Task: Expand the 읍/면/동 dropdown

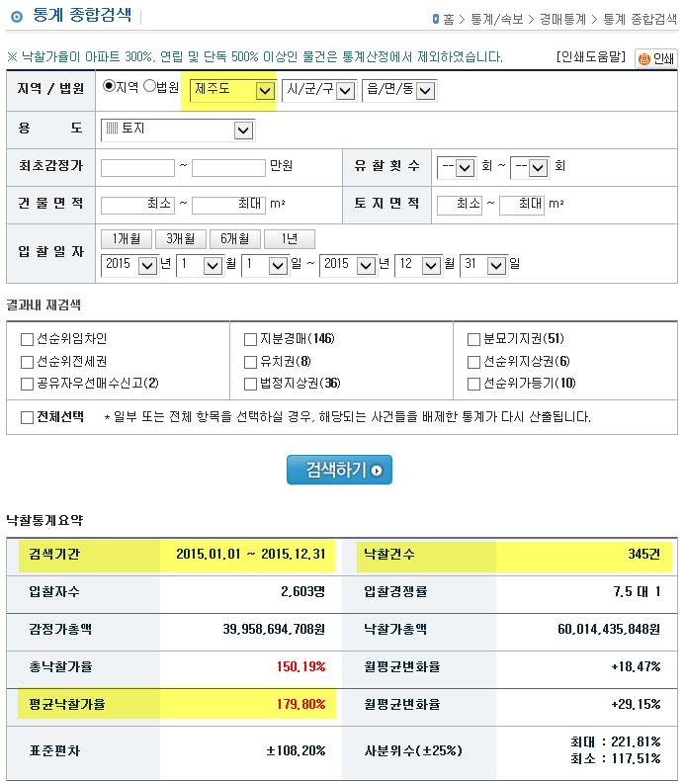Action: pyautogui.click(x=399, y=90)
